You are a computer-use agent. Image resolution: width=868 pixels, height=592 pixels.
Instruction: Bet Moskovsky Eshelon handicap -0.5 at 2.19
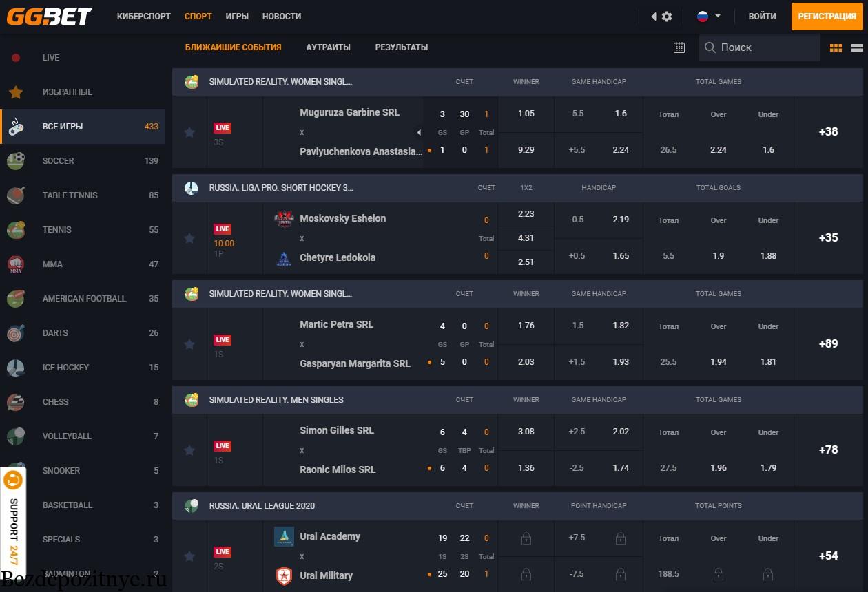click(599, 220)
